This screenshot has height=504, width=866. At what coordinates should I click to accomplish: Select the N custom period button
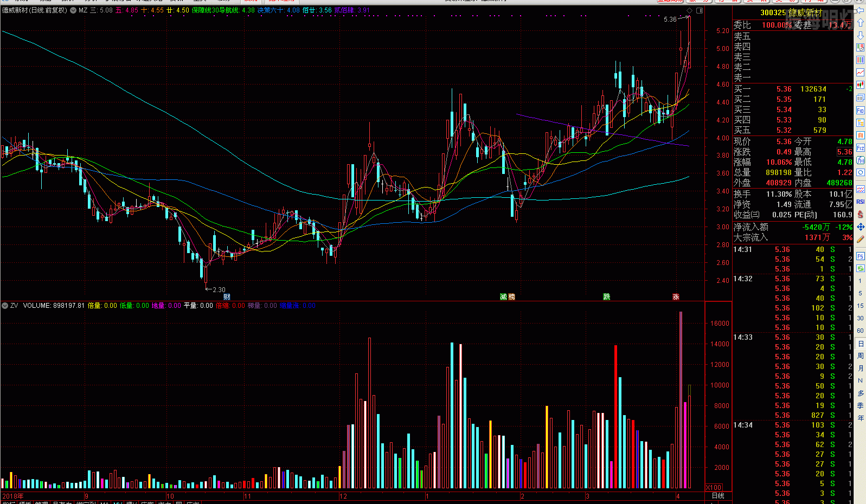pos(860,380)
